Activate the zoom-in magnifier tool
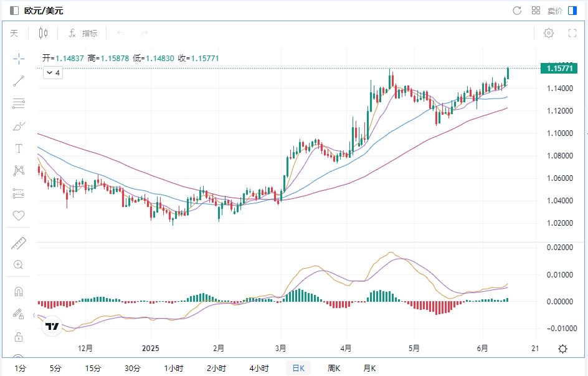The width and height of the screenshot is (588, 376). 19,265
